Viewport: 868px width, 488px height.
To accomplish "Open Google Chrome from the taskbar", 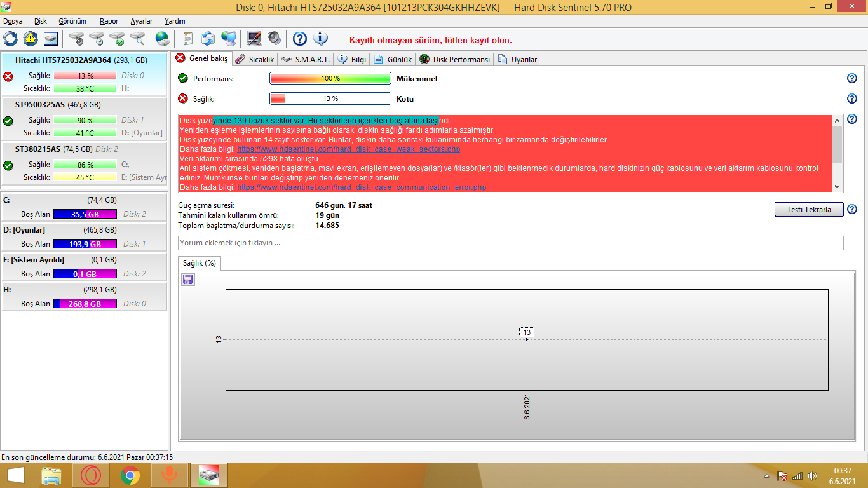I will [130, 475].
